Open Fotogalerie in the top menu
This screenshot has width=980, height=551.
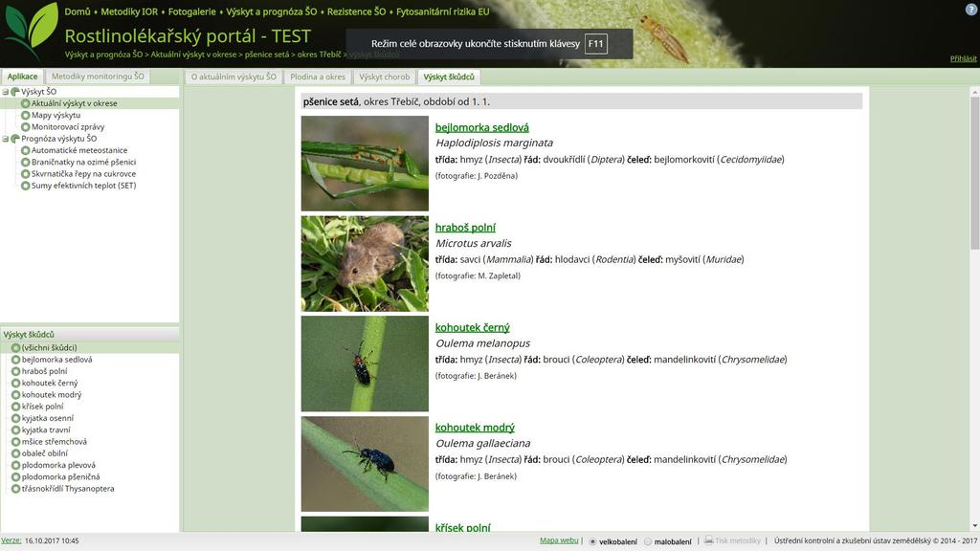(x=191, y=11)
